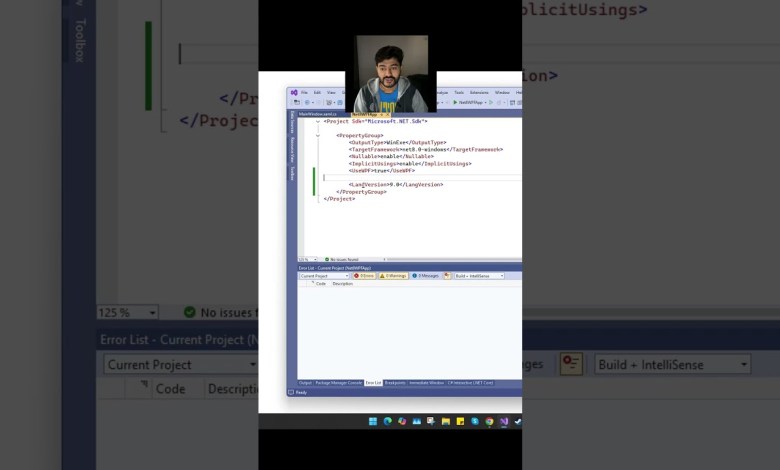Open Skype from the taskbar

[475, 421]
